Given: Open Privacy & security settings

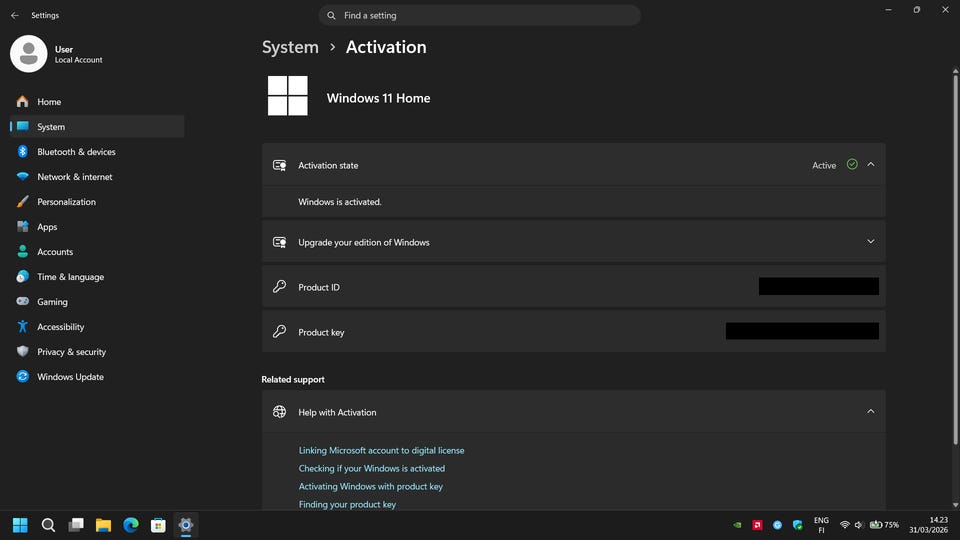Looking at the screenshot, I should tap(71, 352).
